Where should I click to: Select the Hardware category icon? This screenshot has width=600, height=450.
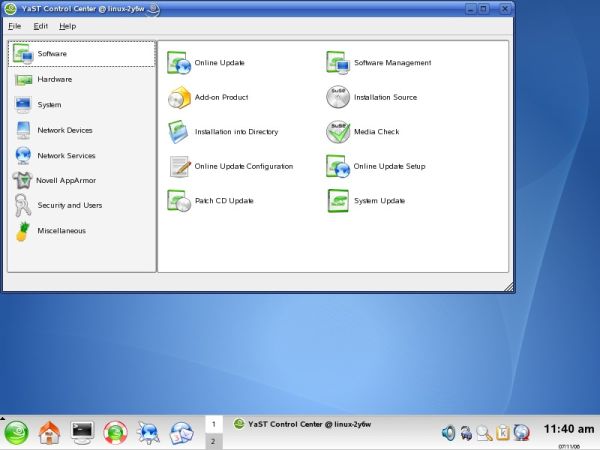23,80
